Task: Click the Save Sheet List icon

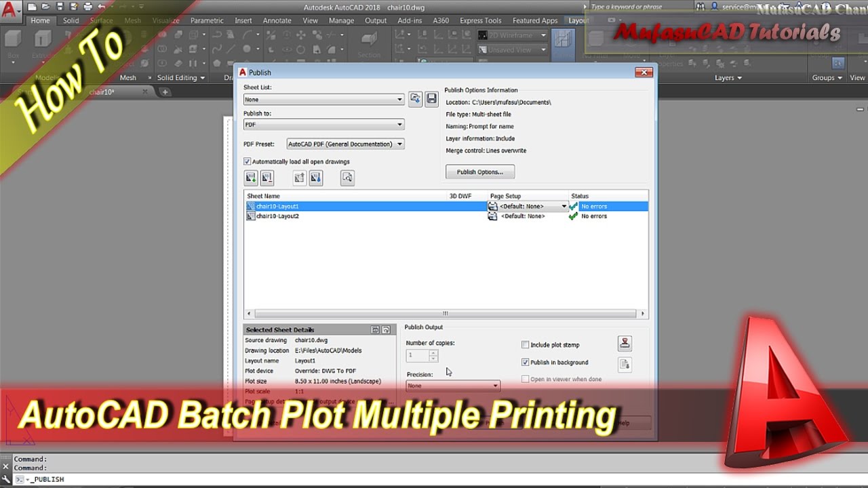Action: point(431,99)
